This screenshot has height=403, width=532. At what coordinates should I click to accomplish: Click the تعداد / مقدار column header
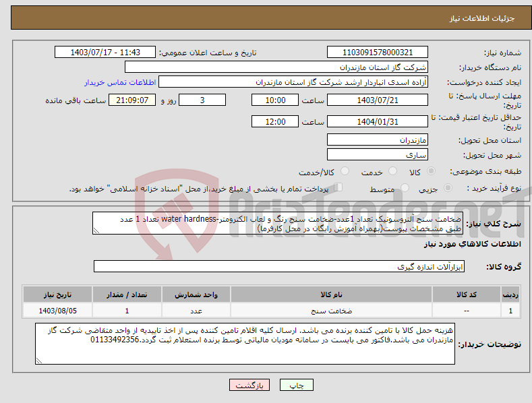click(x=127, y=294)
